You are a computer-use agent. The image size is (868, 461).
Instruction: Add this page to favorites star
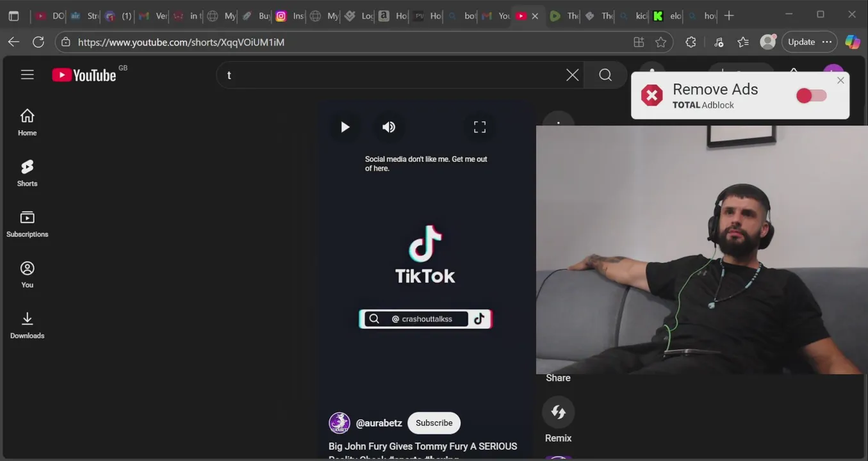tap(661, 42)
